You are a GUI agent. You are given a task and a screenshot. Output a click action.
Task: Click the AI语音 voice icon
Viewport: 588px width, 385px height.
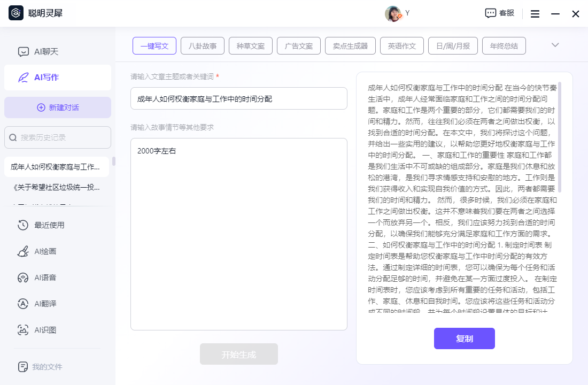point(23,278)
